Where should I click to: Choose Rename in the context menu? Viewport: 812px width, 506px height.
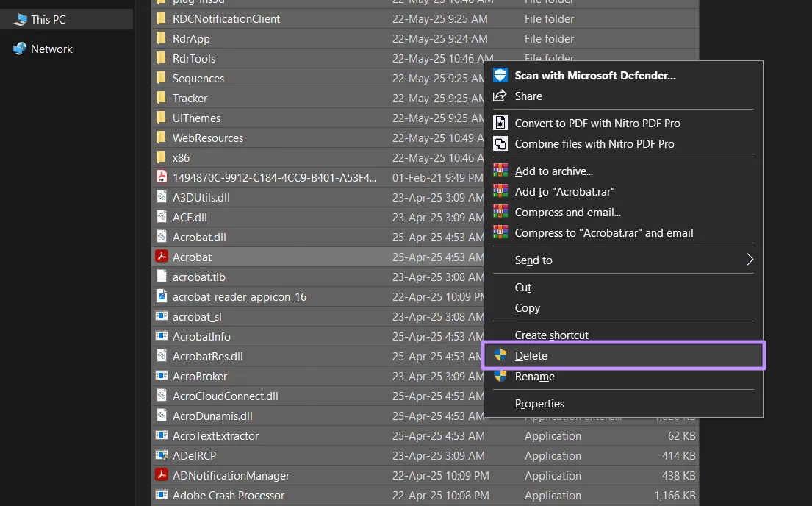click(534, 376)
